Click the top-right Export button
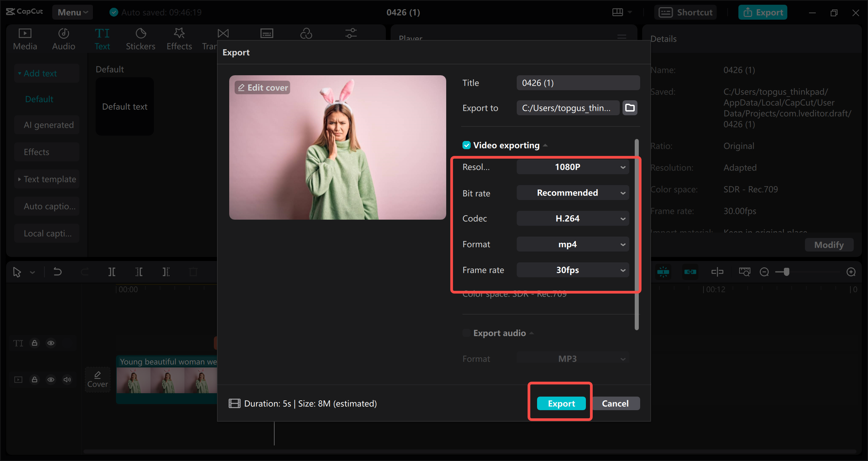Screen dimensions: 868x461 pos(763,12)
